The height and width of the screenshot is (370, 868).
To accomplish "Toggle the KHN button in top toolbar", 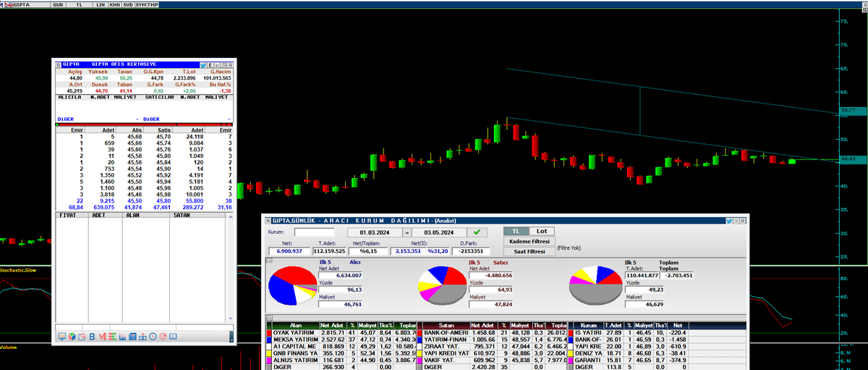I will 114,4.
